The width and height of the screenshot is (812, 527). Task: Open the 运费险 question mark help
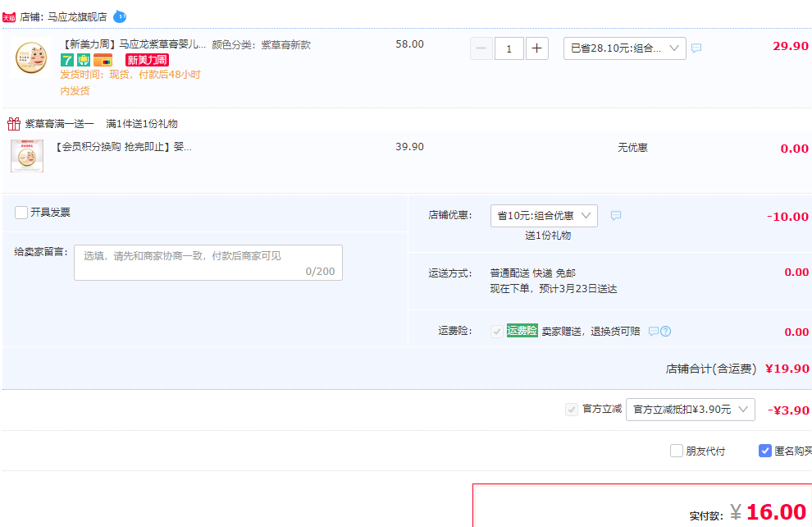tap(665, 331)
